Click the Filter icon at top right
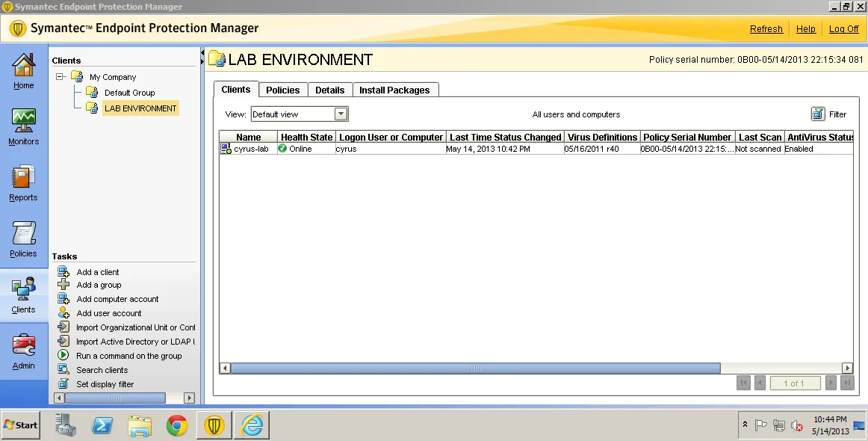Viewport: 868px width, 441px height. click(818, 114)
